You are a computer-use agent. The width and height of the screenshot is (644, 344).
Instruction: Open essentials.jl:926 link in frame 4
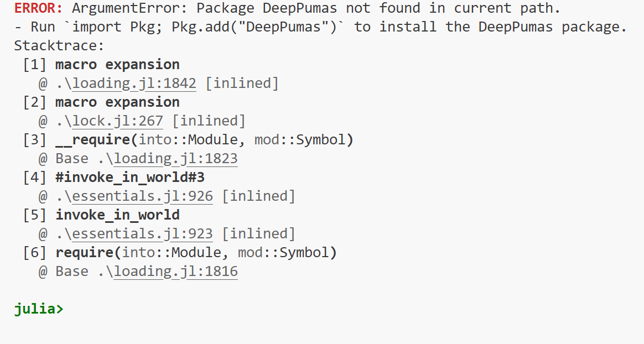tap(143, 196)
